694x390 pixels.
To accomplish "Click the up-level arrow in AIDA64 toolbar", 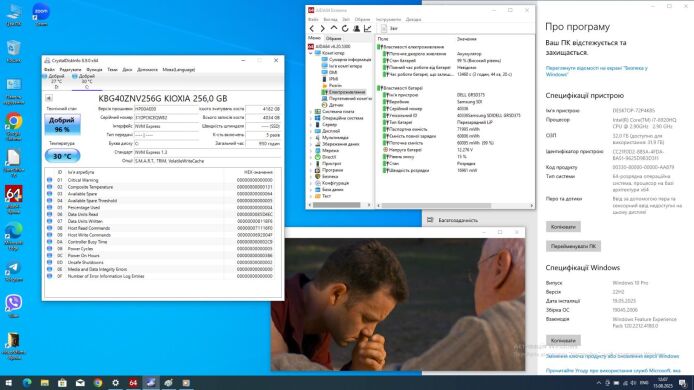I will 334,28.
